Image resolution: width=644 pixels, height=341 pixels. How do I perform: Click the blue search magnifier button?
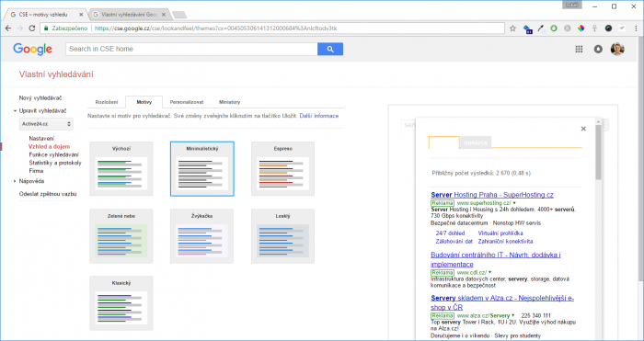tap(330, 49)
